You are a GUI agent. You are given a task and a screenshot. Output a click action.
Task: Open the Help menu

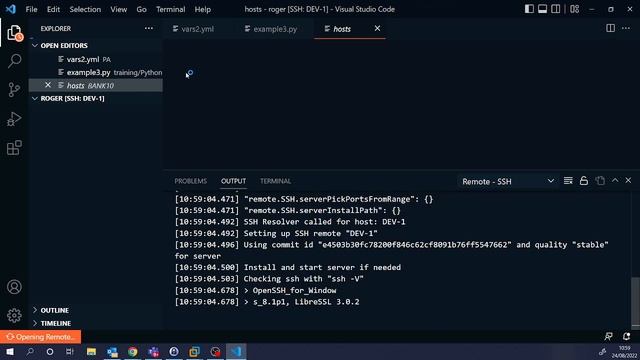click(202, 9)
